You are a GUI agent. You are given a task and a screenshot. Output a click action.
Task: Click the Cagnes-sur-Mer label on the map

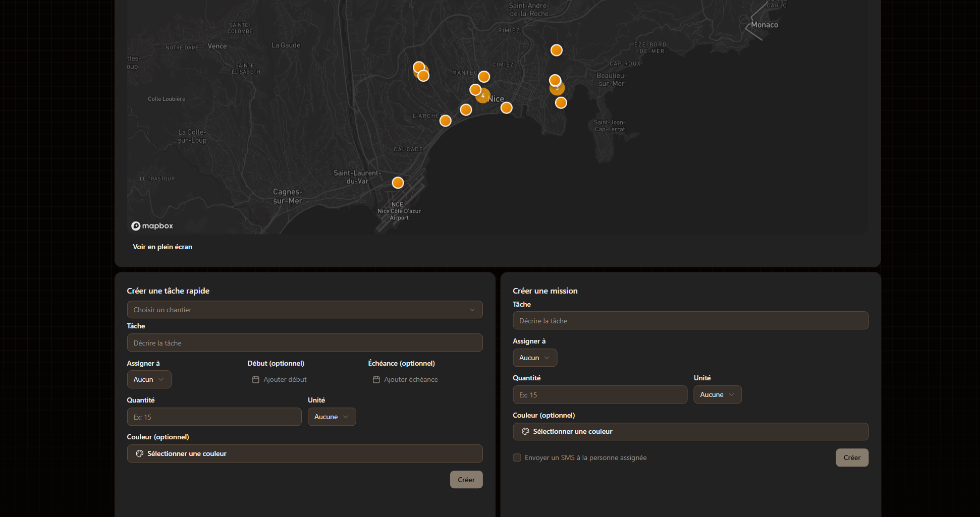pyautogui.click(x=288, y=196)
